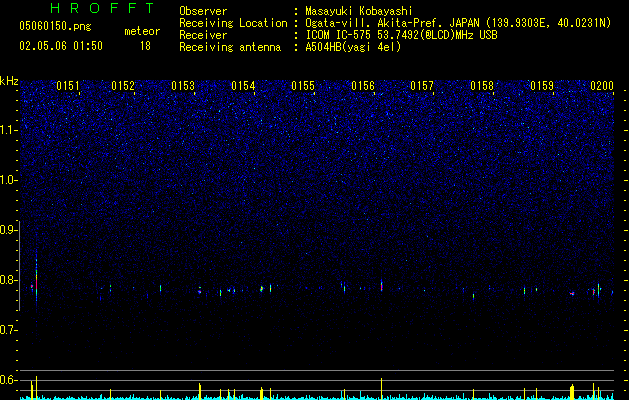Click the Receiver field label

(203, 35)
